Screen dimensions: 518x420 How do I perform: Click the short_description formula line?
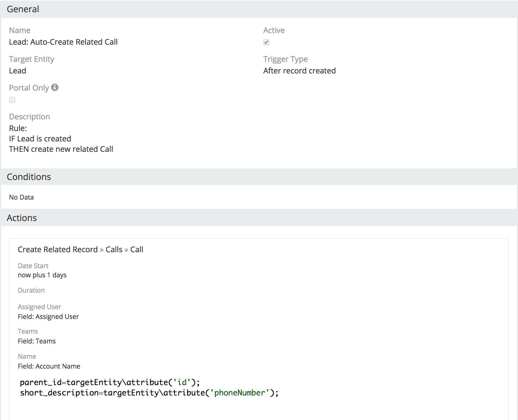[149, 393]
